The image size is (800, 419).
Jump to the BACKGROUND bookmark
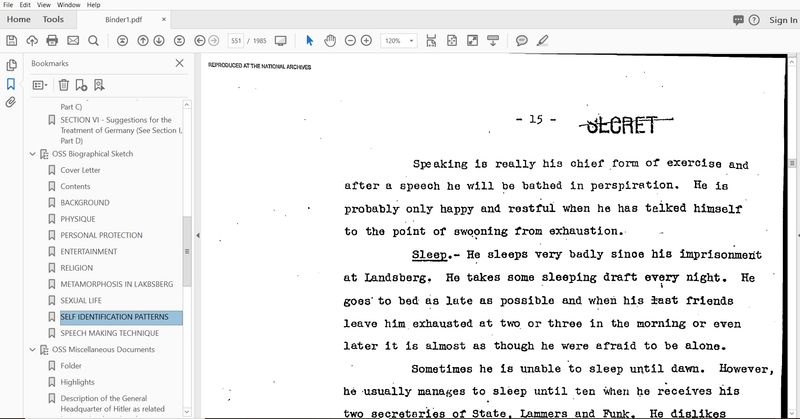point(85,203)
